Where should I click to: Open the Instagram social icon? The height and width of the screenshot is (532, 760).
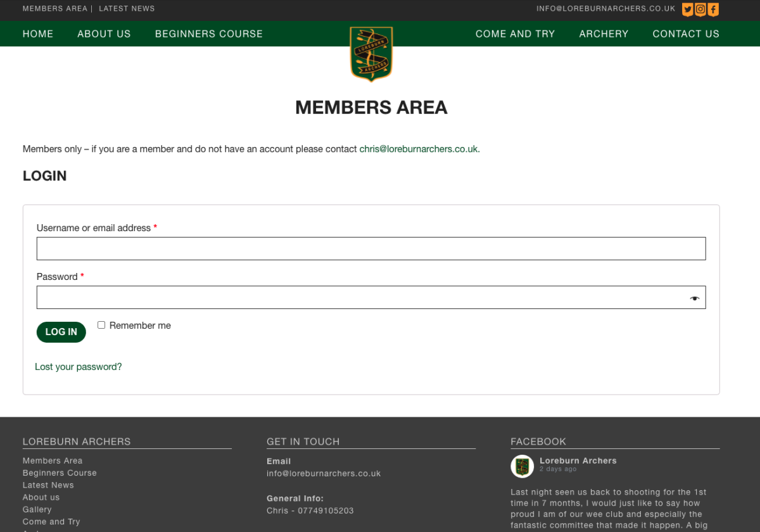tap(700, 9)
